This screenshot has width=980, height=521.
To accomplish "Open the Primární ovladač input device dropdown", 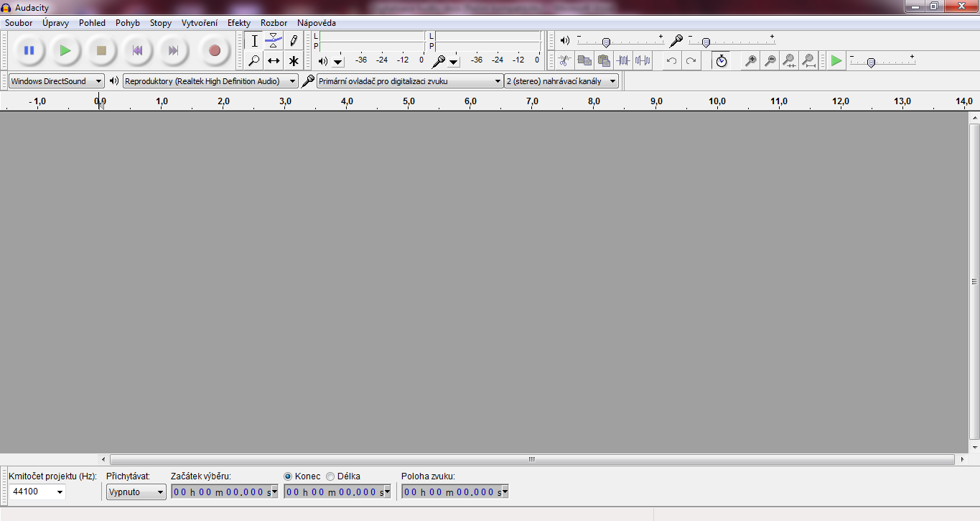I will coord(410,81).
